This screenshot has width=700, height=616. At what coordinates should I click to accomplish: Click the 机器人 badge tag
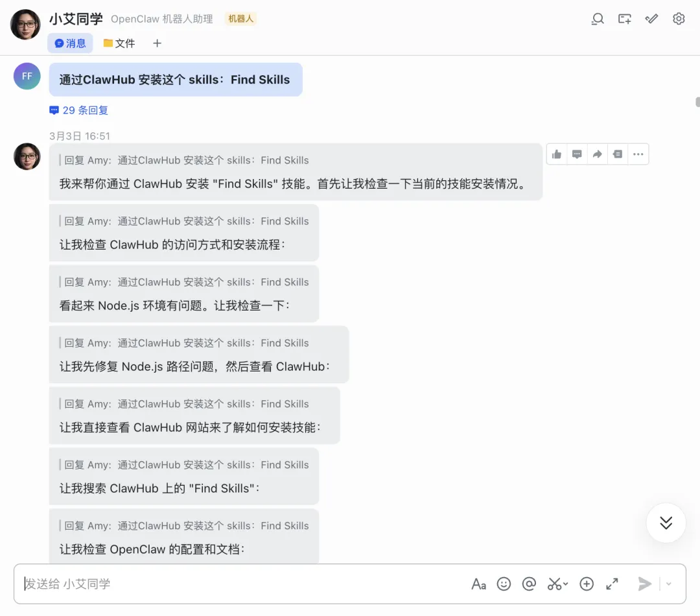(240, 19)
